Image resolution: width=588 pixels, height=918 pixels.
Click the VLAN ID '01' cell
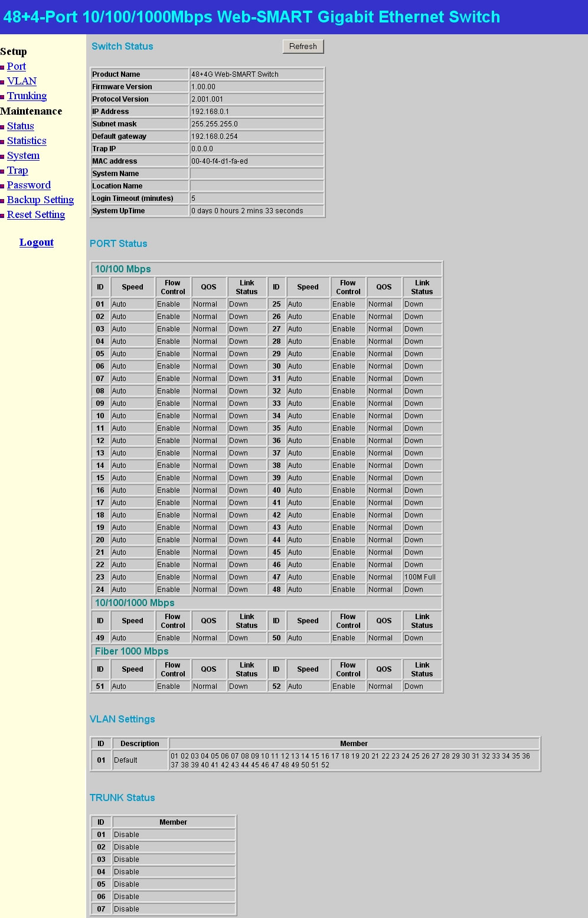coord(101,760)
